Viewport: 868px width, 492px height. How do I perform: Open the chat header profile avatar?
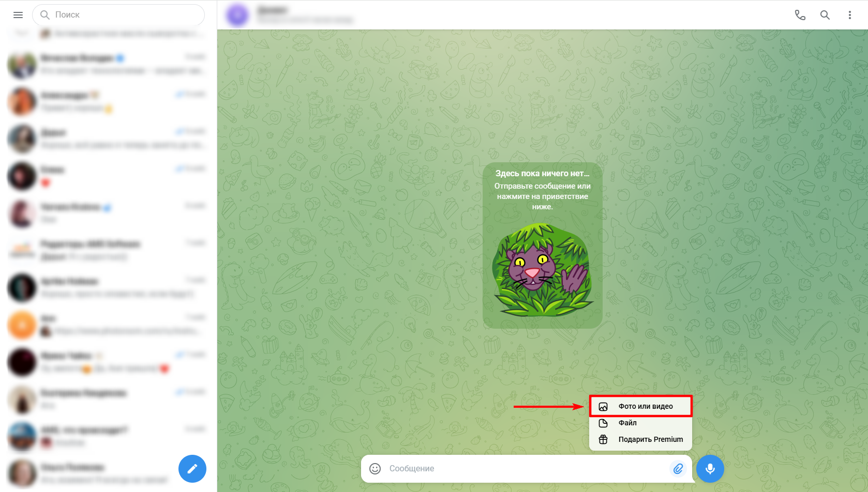coord(237,15)
